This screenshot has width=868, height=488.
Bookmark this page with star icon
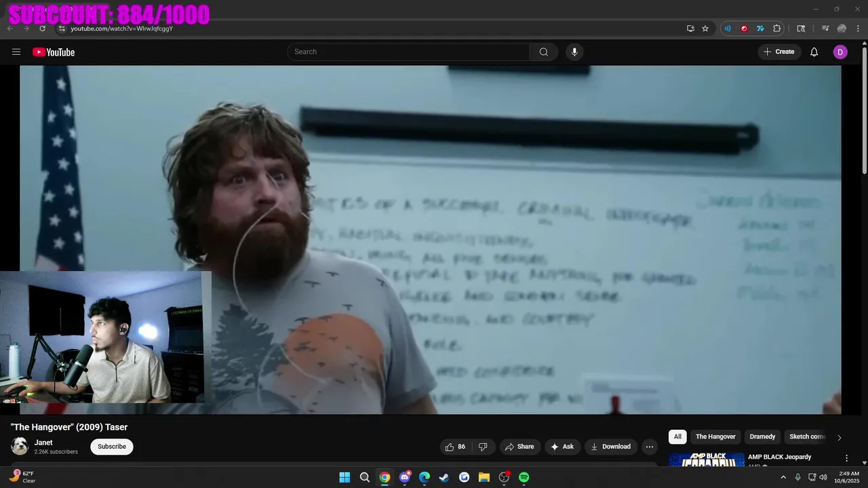[x=705, y=28]
